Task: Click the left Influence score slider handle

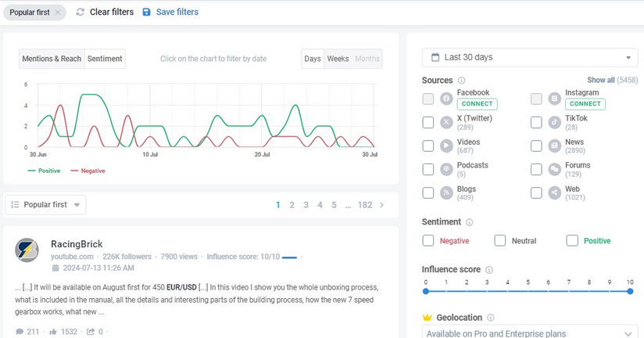Action: coord(426,292)
